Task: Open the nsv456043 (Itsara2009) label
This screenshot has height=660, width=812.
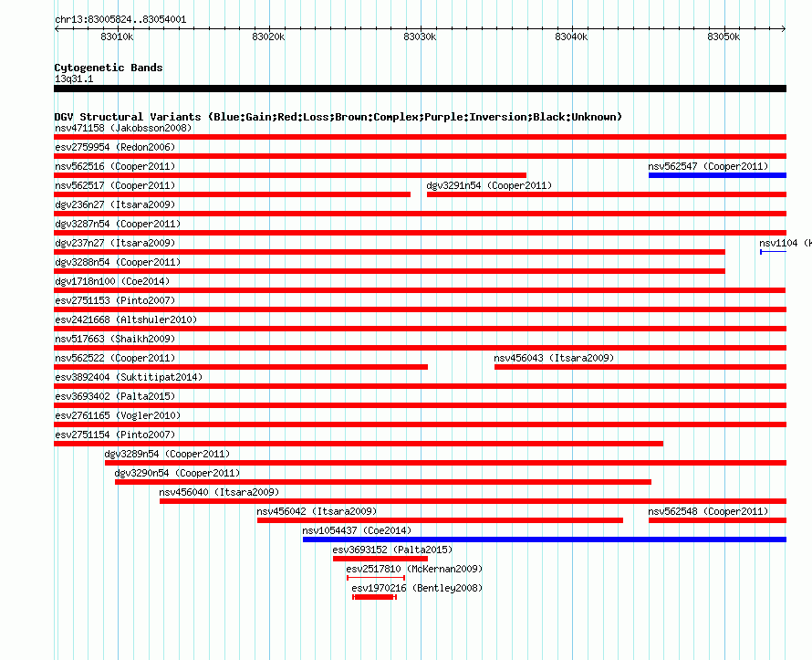Action: click(554, 358)
